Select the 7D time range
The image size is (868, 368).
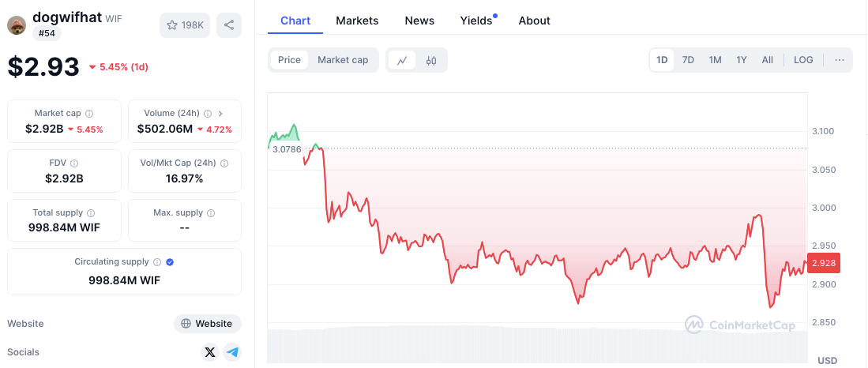tap(688, 60)
